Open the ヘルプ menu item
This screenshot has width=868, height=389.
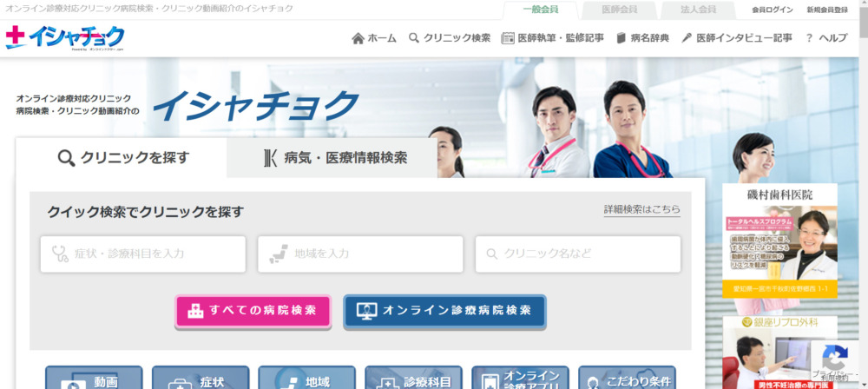click(x=826, y=37)
